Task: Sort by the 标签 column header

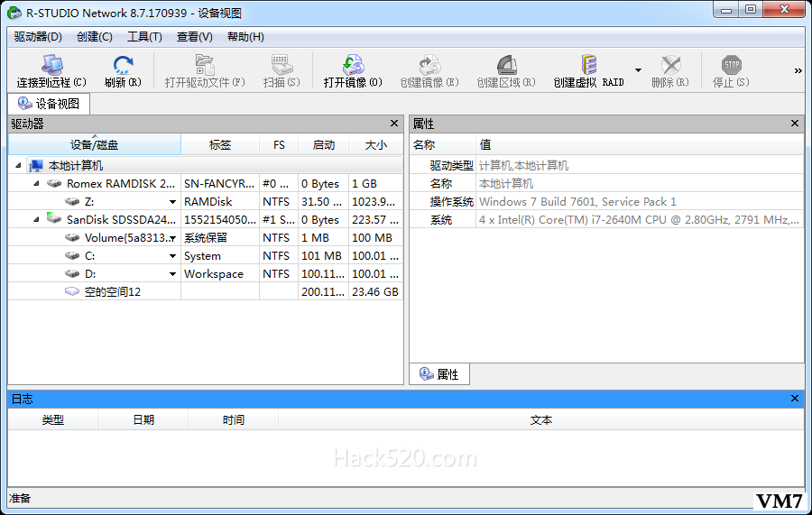Action: coord(220,144)
